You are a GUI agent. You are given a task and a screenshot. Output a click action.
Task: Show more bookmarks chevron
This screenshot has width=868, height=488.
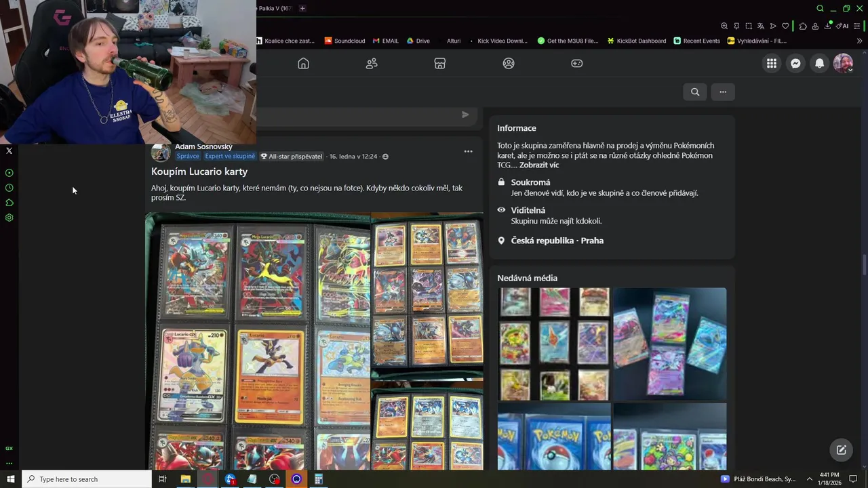coord(859,41)
